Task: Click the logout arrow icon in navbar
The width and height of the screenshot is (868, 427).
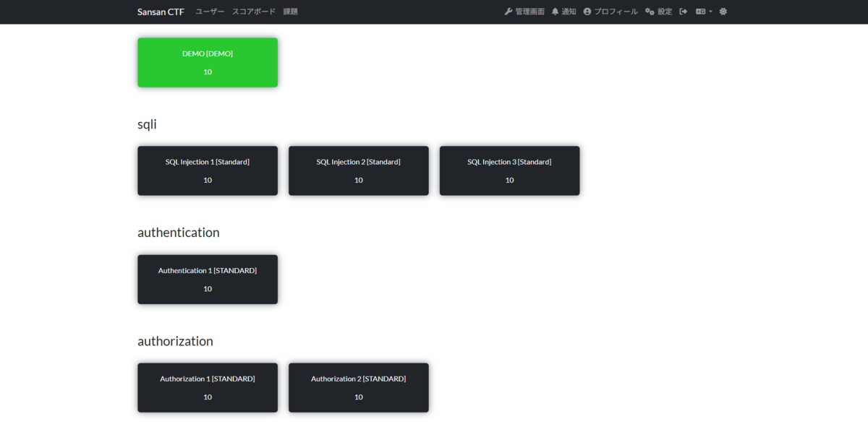Action: [683, 12]
